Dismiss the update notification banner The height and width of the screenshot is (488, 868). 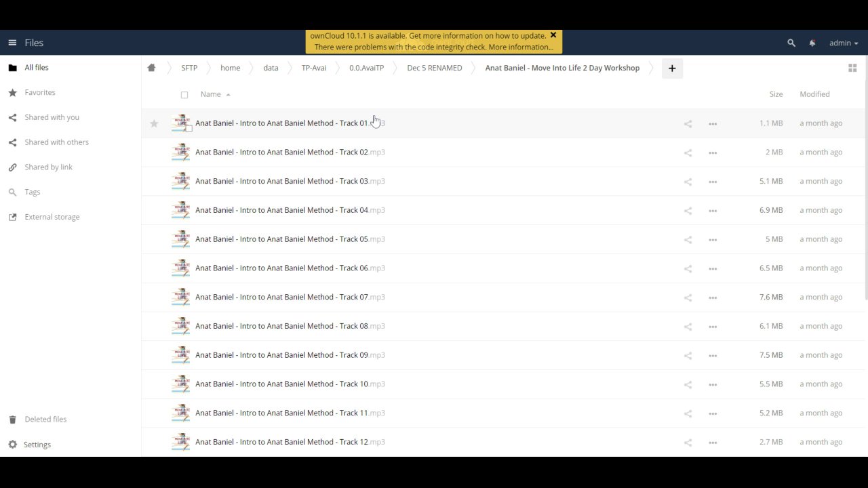(553, 35)
